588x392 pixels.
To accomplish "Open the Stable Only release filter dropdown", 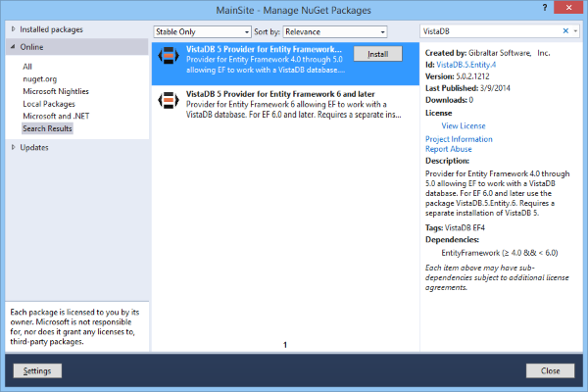I will 202,32.
